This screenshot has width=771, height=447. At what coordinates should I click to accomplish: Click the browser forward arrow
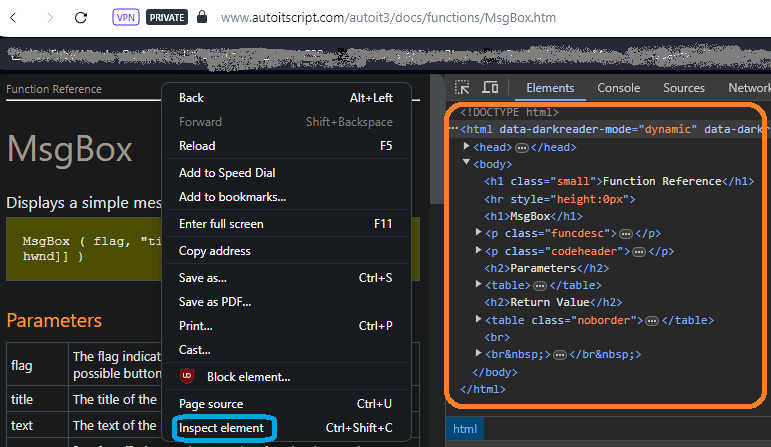[49, 18]
